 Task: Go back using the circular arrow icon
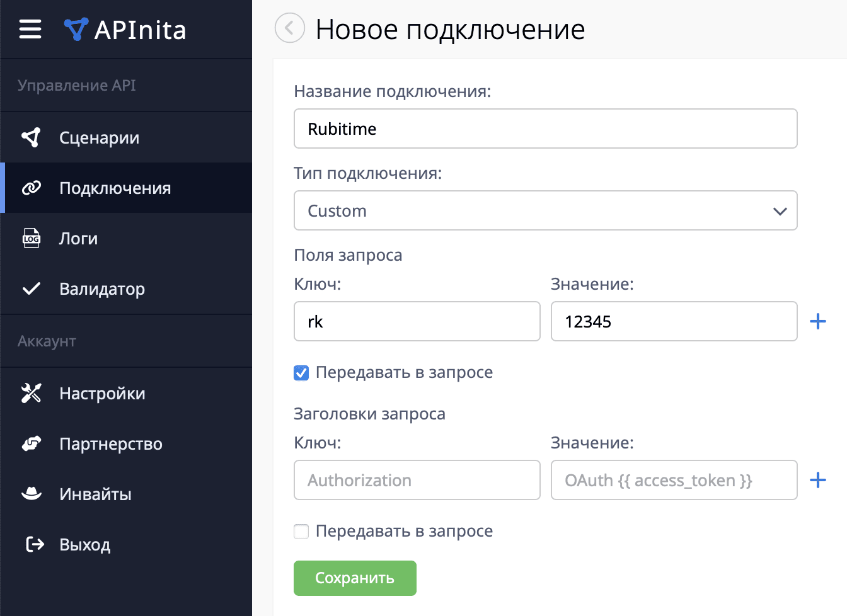pyautogui.click(x=289, y=28)
